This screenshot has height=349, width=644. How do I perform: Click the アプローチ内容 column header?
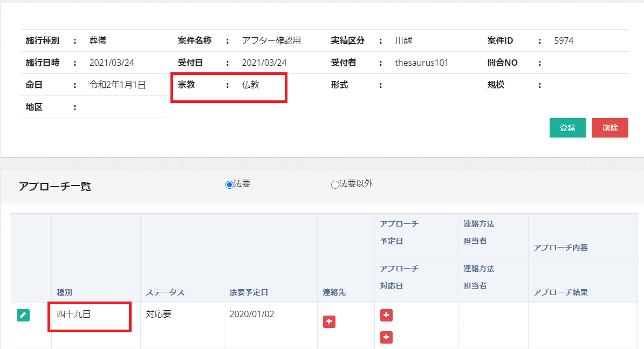click(x=560, y=248)
